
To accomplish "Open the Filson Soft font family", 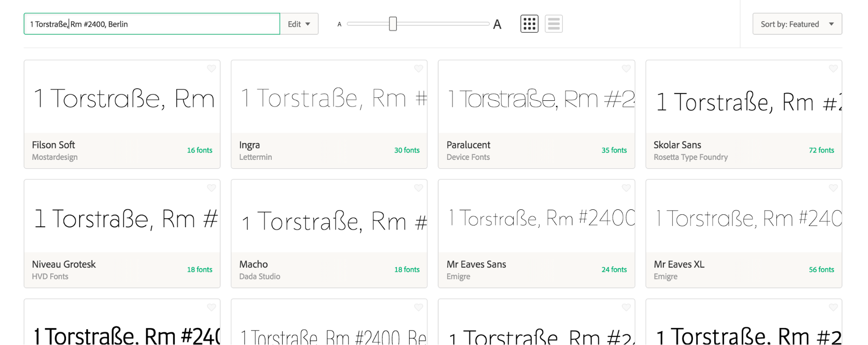I will [x=53, y=145].
